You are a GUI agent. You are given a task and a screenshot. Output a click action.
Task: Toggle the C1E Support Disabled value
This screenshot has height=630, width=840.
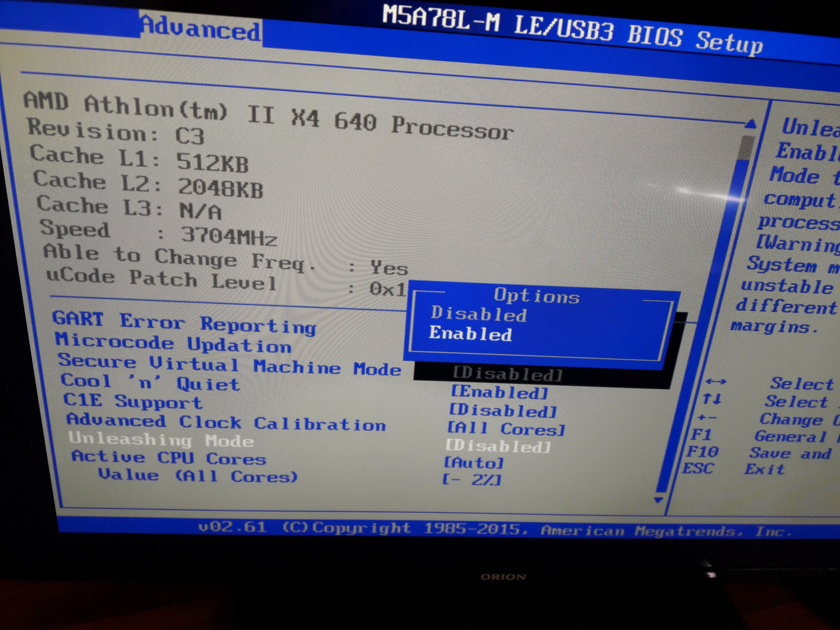click(503, 411)
